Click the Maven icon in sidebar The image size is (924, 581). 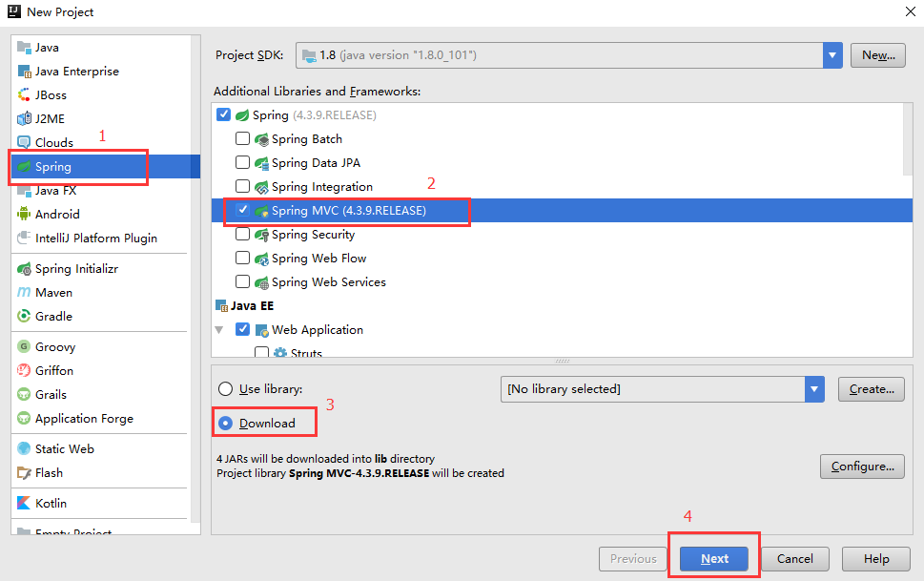[24, 292]
